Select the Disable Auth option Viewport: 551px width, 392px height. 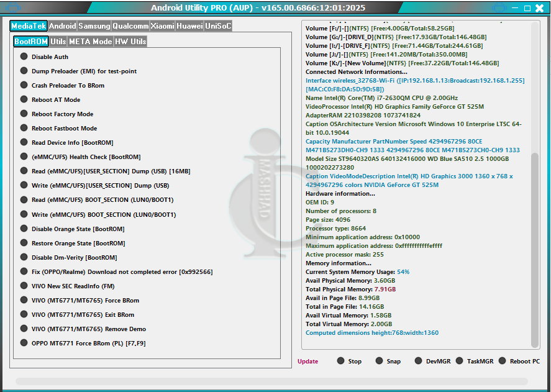coord(24,57)
